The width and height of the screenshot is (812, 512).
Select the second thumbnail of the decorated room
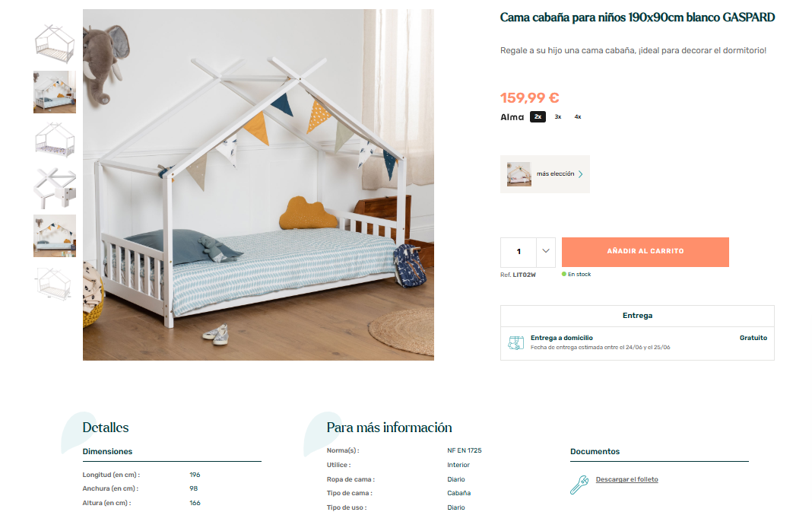[x=55, y=92]
